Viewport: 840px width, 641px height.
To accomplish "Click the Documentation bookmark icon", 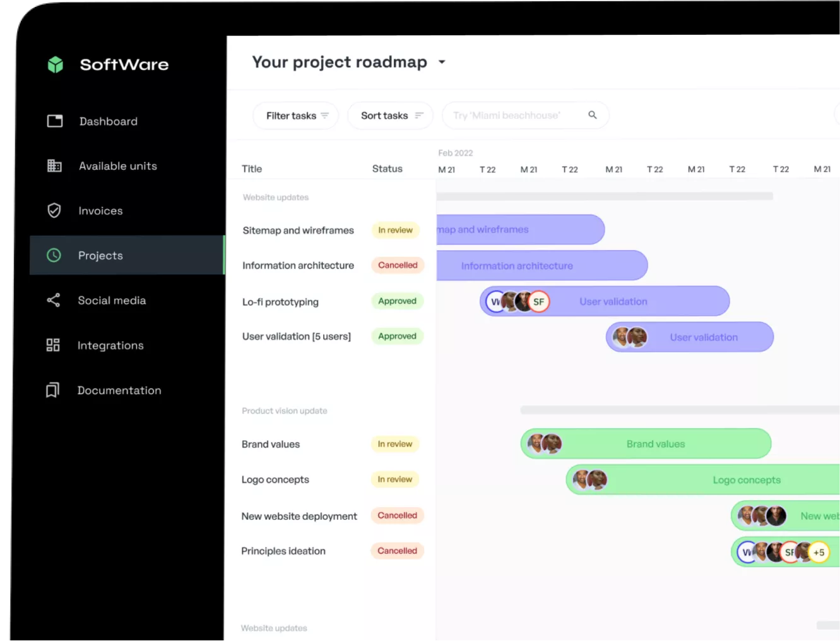I will point(53,390).
